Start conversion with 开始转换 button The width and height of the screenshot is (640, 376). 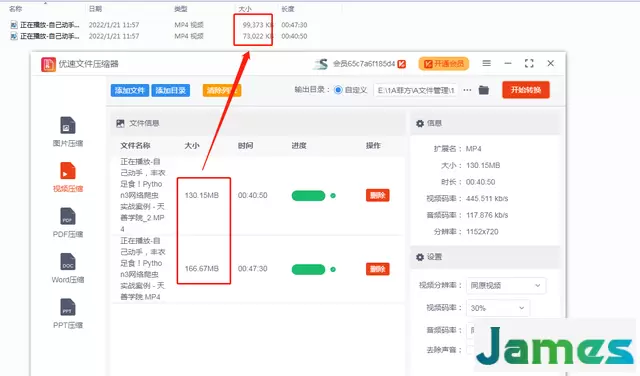tap(526, 90)
